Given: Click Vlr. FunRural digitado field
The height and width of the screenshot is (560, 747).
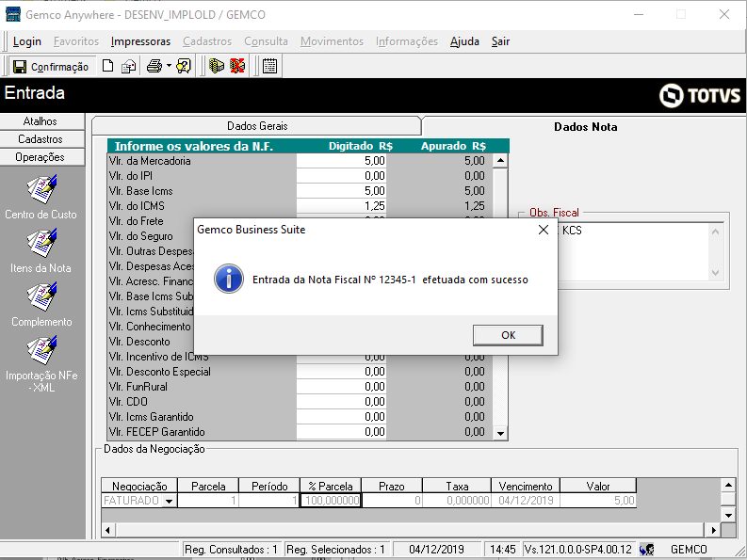Looking at the screenshot, I should click(x=341, y=387).
